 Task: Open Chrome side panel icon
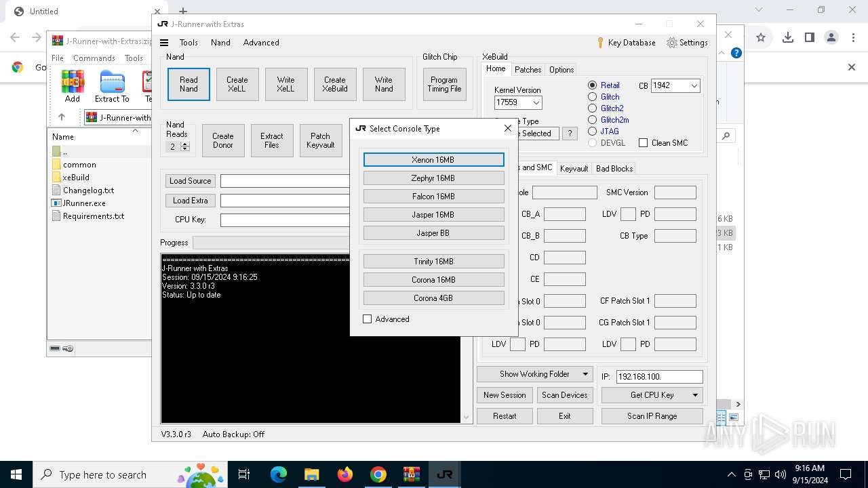pos(809,38)
